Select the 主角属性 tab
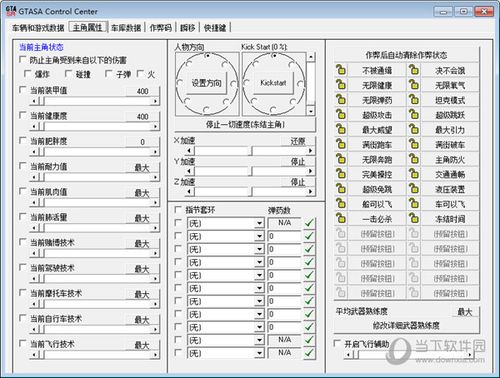Screen dimensions: 500x378 [x=87, y=27]
